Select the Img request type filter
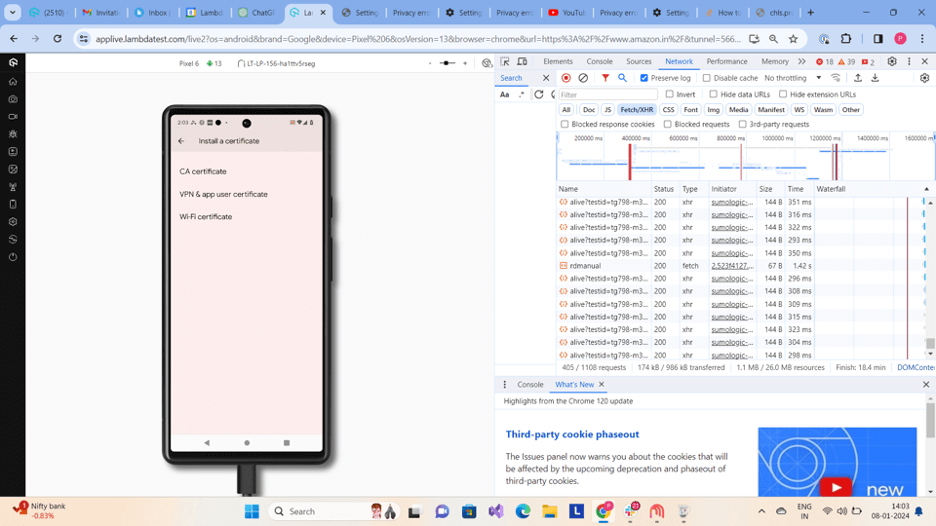Image resolution: width=936 pixels, height=526 pixels. click(713, 110)
